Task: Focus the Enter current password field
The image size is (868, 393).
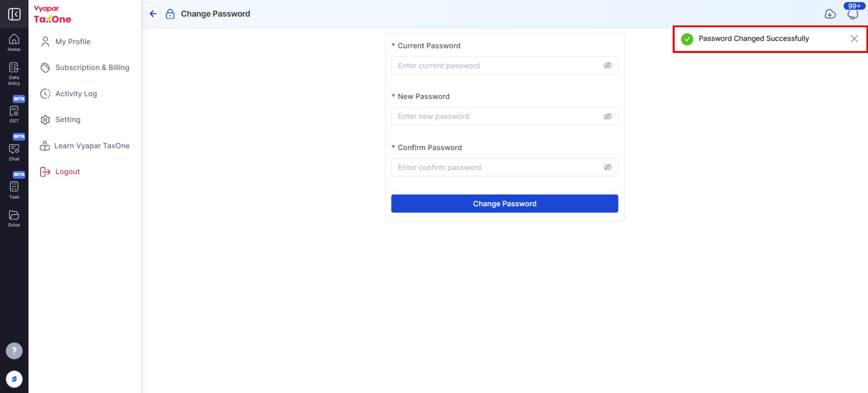Action: (505, 66)
